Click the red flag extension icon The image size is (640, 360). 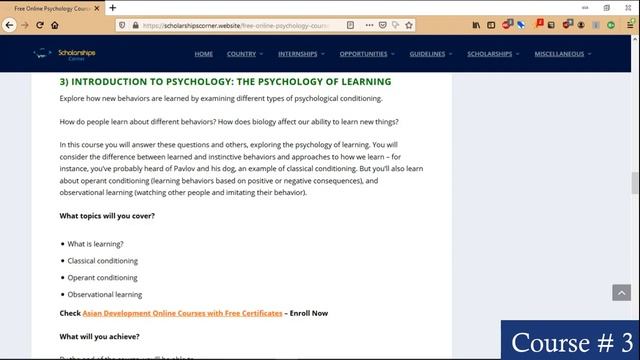540,23
